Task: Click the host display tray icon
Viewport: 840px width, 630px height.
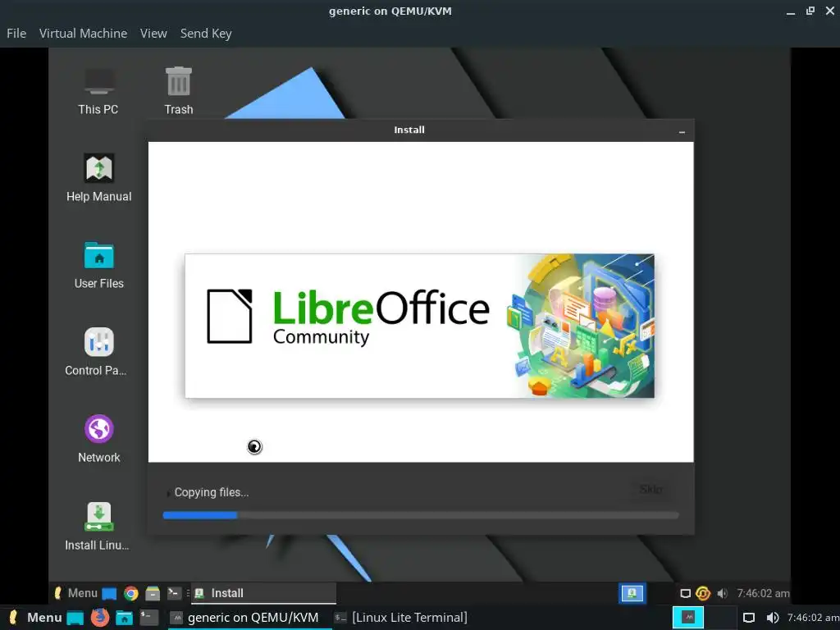Action: click(x=749, y=619)
